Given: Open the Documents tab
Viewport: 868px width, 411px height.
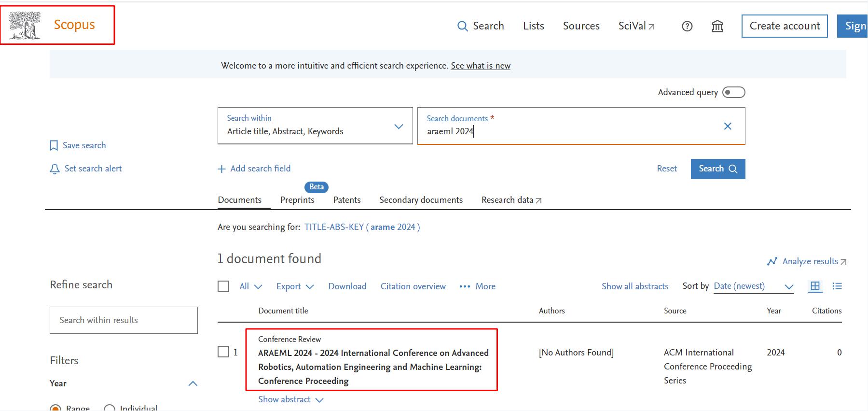Looking at the screenshot, I should (240, 200).
